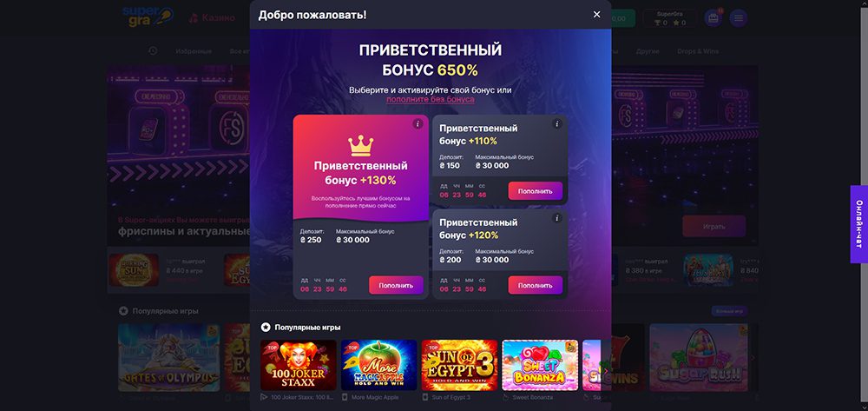Click the crown icon on featured bonus
The image size is (868, 411).
[361, 146]
